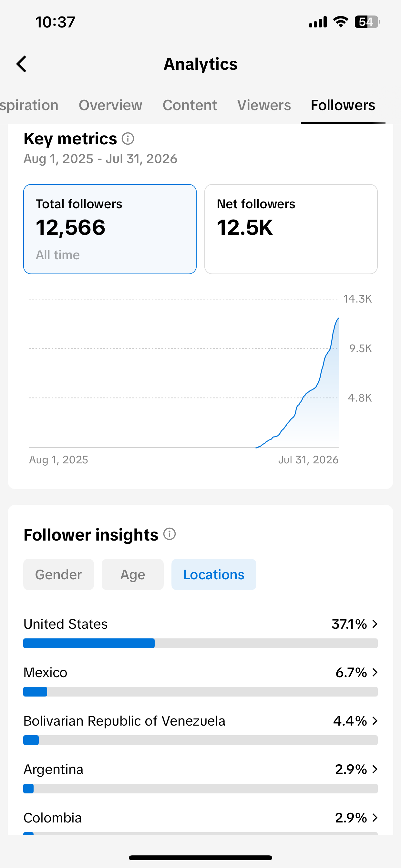
Task: Select the Net followers metric card
Action: tap(291, 229)
